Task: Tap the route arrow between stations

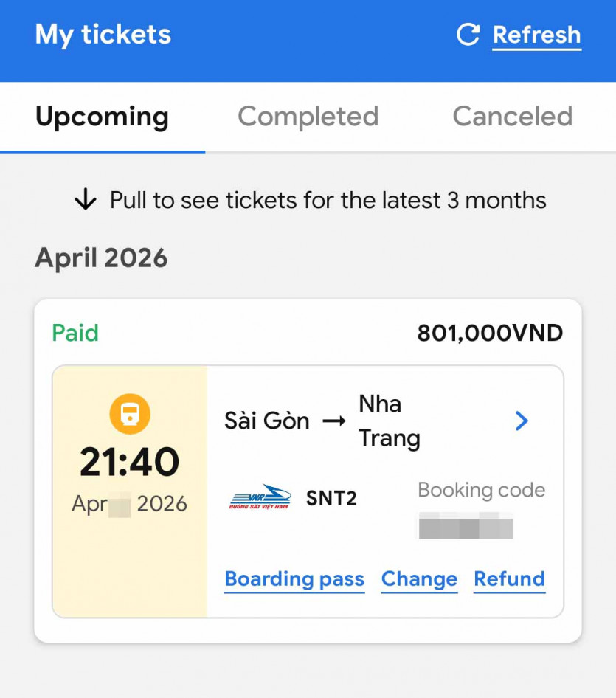Action: coord(334,421)
